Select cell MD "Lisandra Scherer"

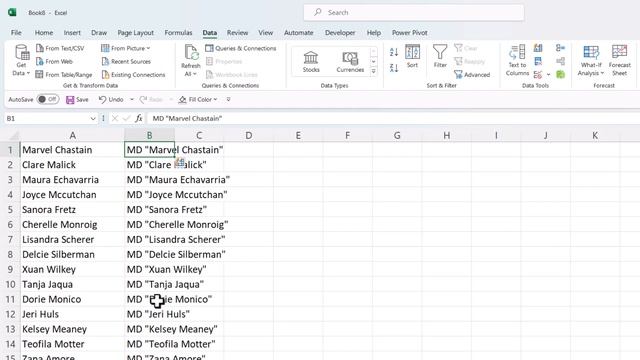point(149,240)
